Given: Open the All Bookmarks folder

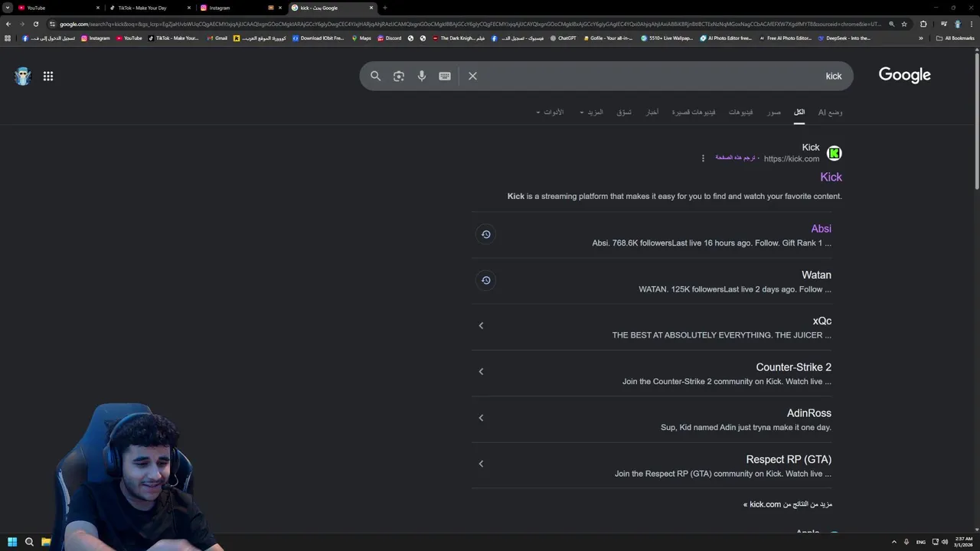Looking at the screenshot, I should (x=955, y=38).
